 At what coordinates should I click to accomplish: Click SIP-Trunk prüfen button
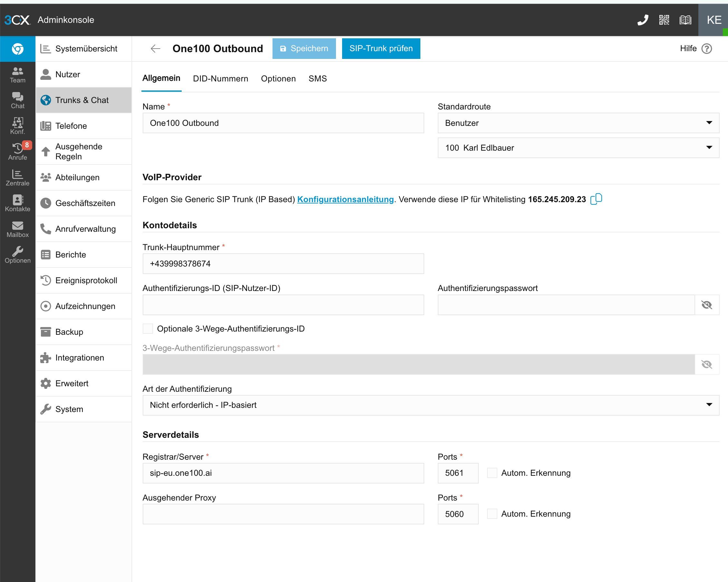click(x=381, y=49)
